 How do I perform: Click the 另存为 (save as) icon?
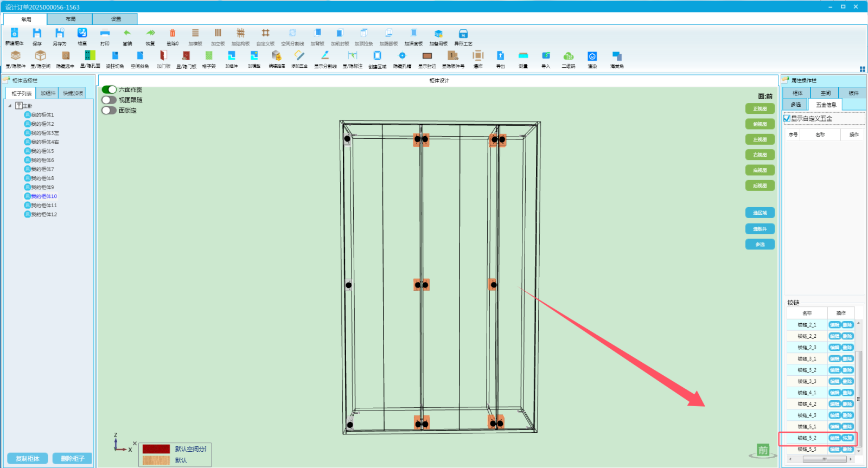[60, 33]
